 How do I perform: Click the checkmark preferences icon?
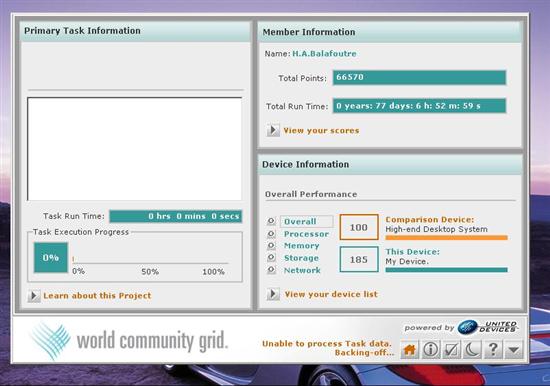point(451,349)
